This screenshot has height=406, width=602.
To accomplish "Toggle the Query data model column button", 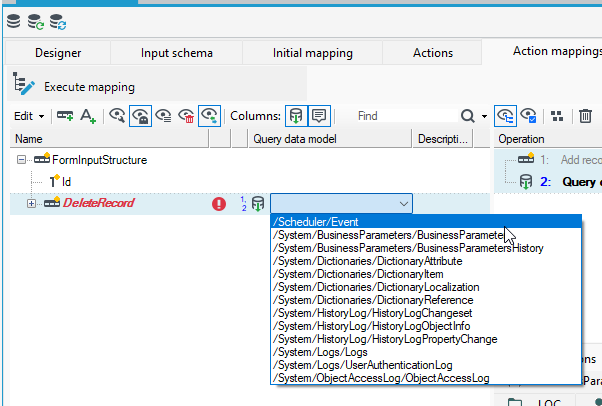I will 296,116.
